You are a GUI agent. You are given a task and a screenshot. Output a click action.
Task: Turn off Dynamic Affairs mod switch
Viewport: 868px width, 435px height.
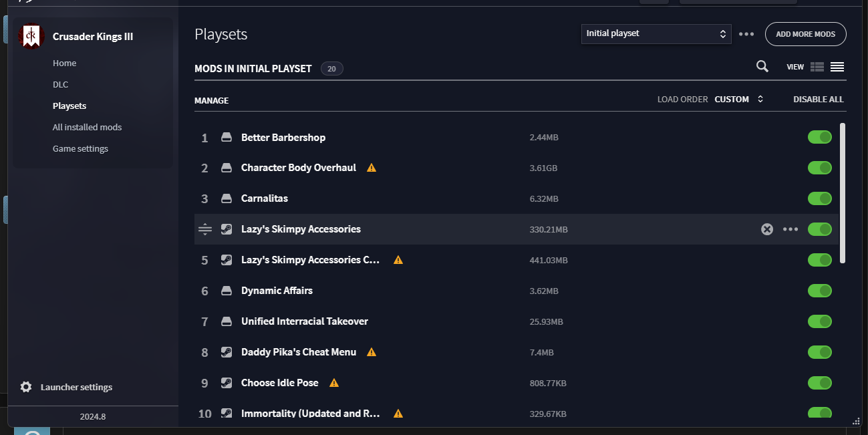click(819, 291)
